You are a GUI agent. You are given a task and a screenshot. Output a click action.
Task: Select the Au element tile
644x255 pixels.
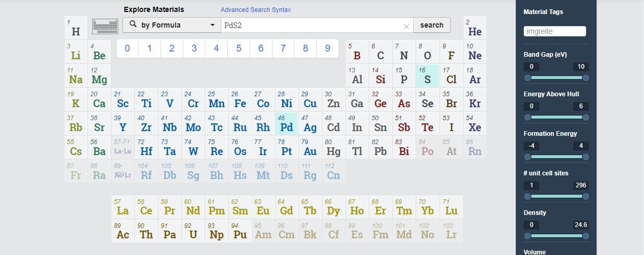click(x=310, y=148)
